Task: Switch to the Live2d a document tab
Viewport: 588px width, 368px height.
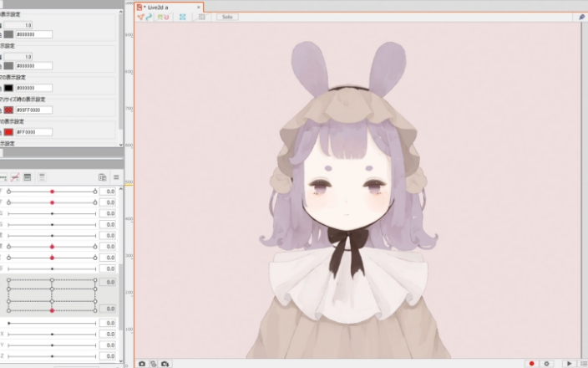Action: [x=169, y=8]
